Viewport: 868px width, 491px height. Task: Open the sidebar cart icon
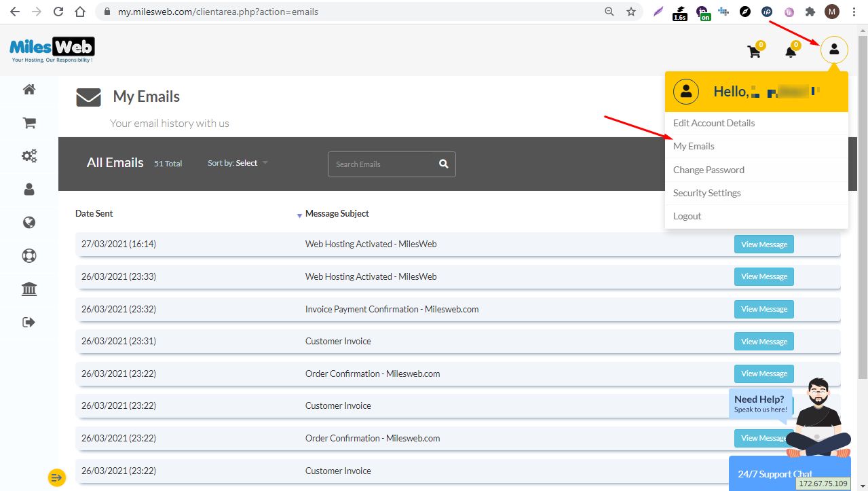29,123
